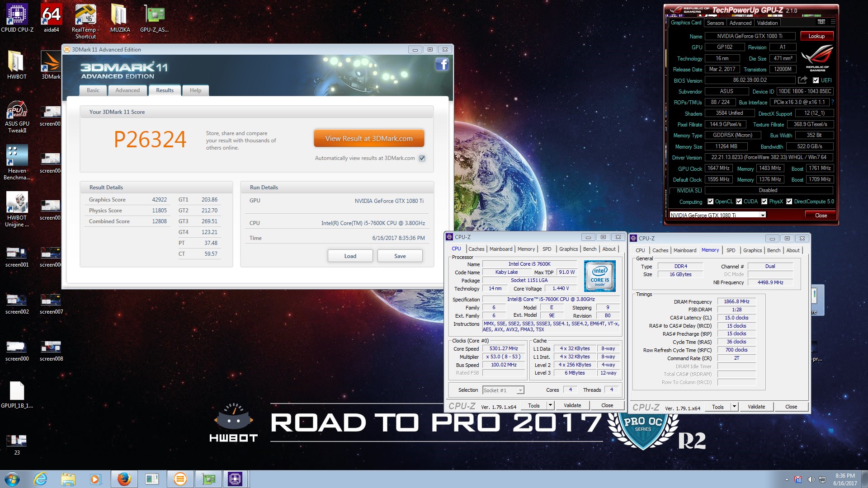868x488 pixels.
Task: Open the GPU-Z hamburger menu
Action: coord(833,22)
